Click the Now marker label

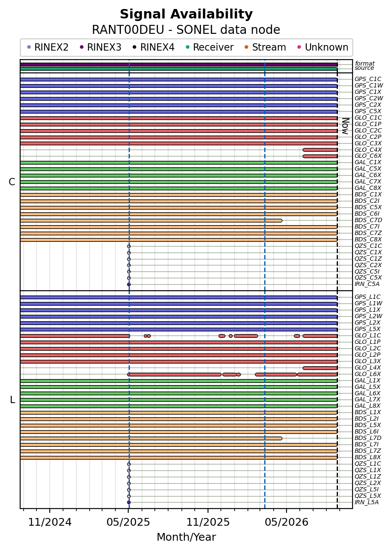click(345, 126)
